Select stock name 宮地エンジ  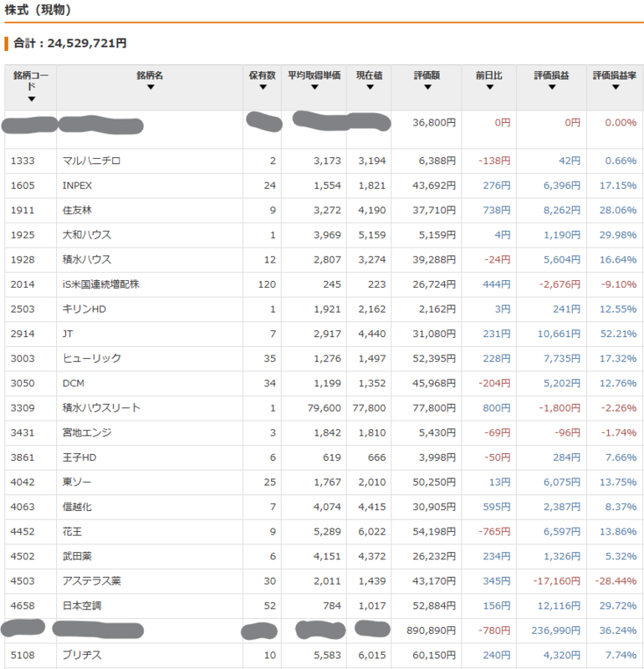[x=87, y=433]
